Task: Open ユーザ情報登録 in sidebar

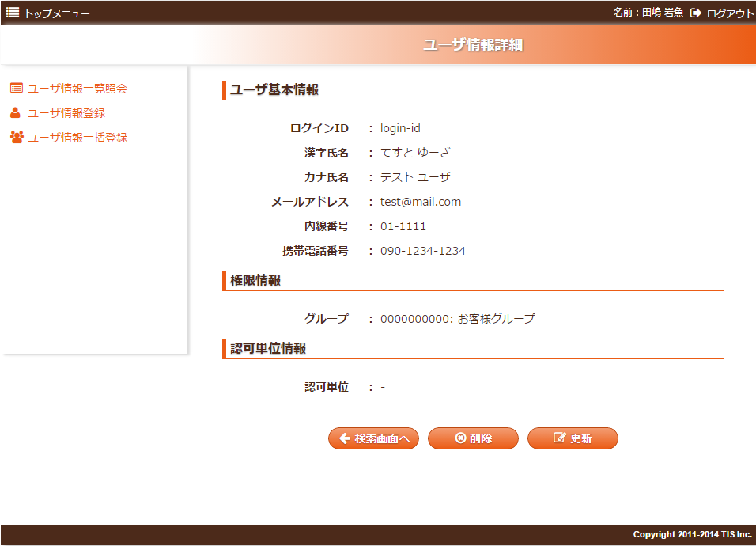Action: (x=66, y=113)
